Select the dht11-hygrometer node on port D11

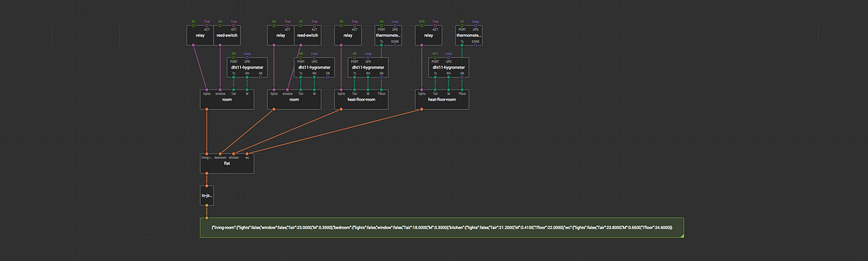448,67
